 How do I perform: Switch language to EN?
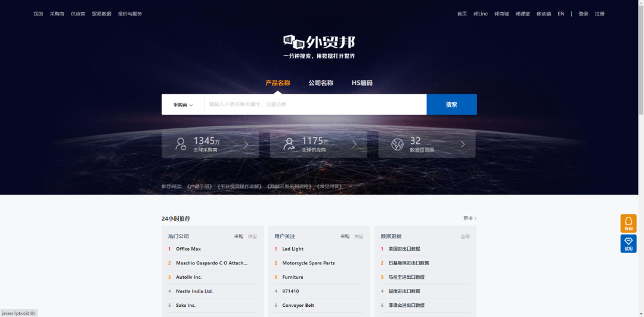[561, 14]
